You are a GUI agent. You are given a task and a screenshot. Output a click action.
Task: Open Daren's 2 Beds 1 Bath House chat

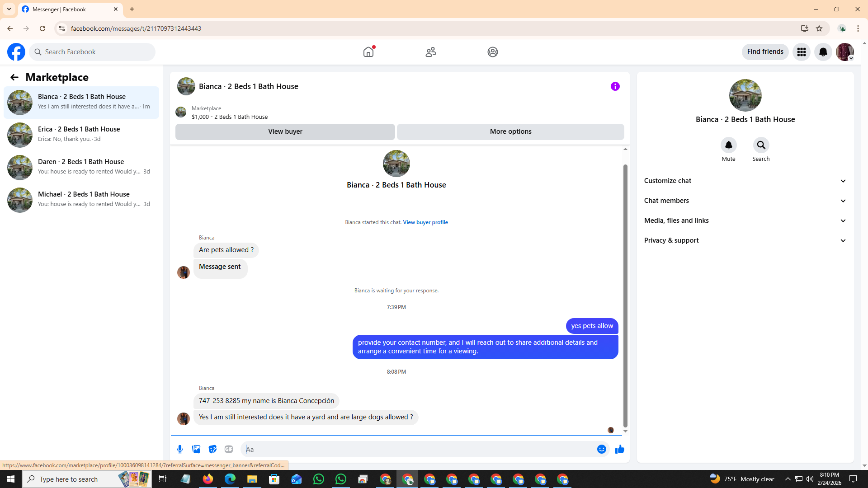pos(81,167)
